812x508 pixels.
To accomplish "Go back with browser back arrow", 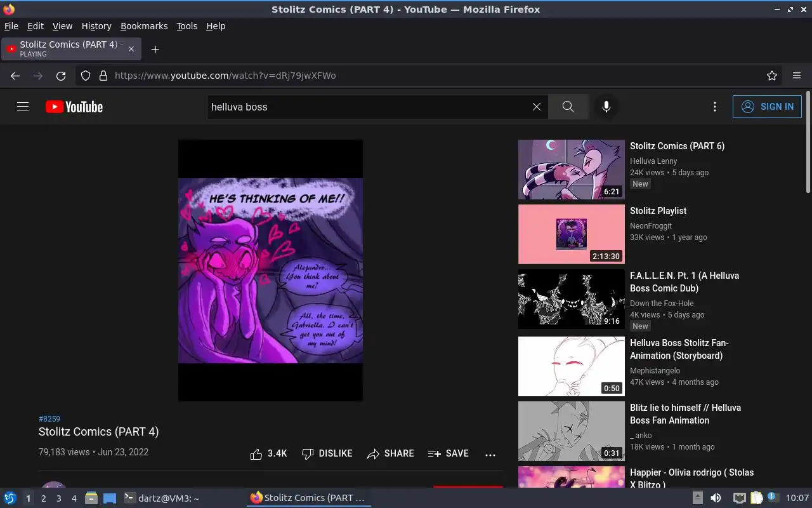I will 15,76.
